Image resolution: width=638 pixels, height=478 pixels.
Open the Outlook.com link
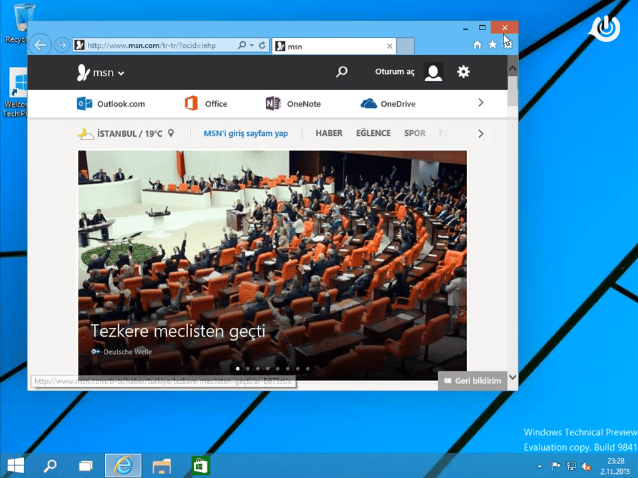(111, 103)
